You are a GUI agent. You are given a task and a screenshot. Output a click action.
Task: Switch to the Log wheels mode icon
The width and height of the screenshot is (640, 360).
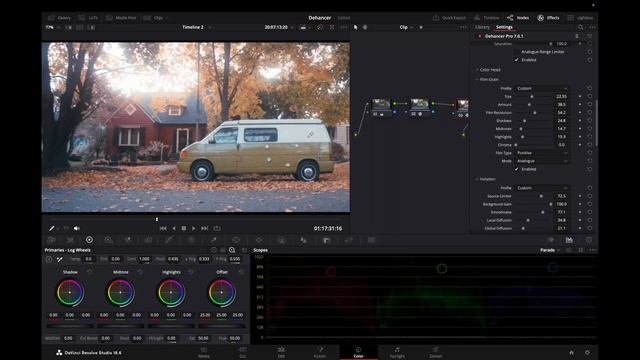pos(232,250)
